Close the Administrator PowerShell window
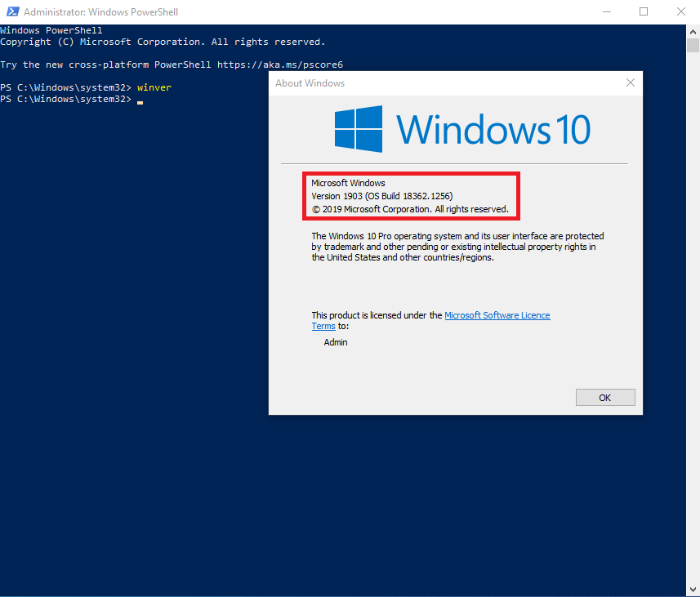This screenshot has height=597, width=700. [680, 11]
